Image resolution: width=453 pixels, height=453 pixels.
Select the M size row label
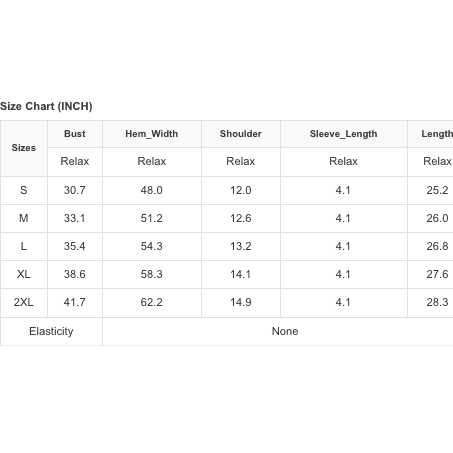point(24,218)
